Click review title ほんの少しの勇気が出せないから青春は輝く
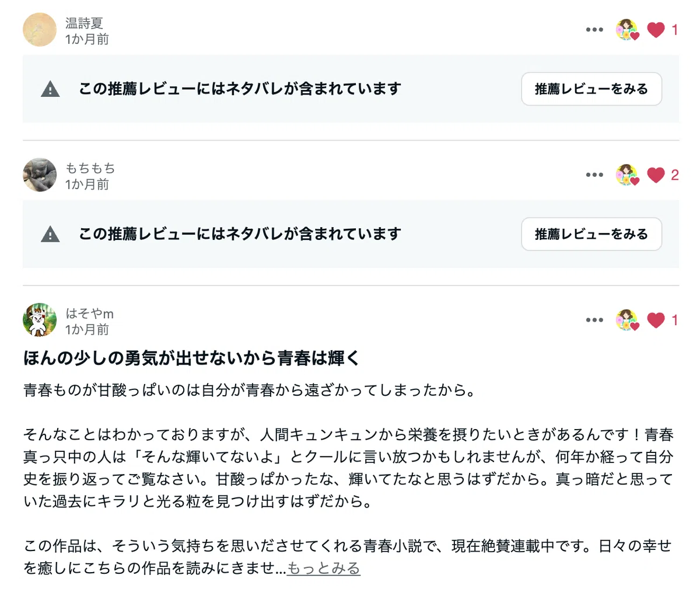The image size is (700, 589). (x=191, y=358)
